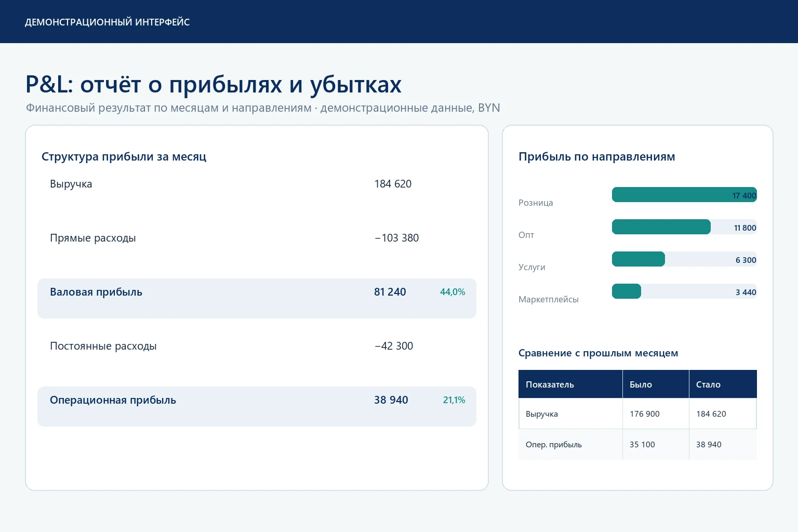Click the heading 'Структура прибыли за месяц'

click(x=124, y=156)
